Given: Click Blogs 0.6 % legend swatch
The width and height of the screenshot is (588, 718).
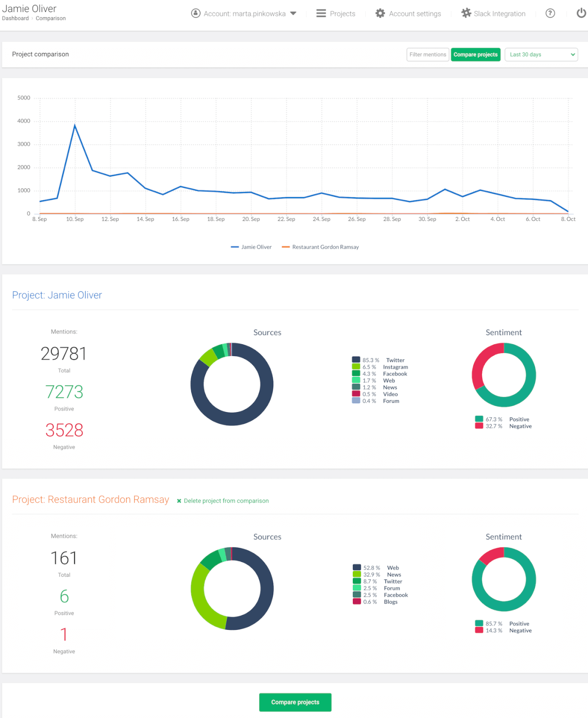Looking at the screenshot, I should [x=357, y=601].
